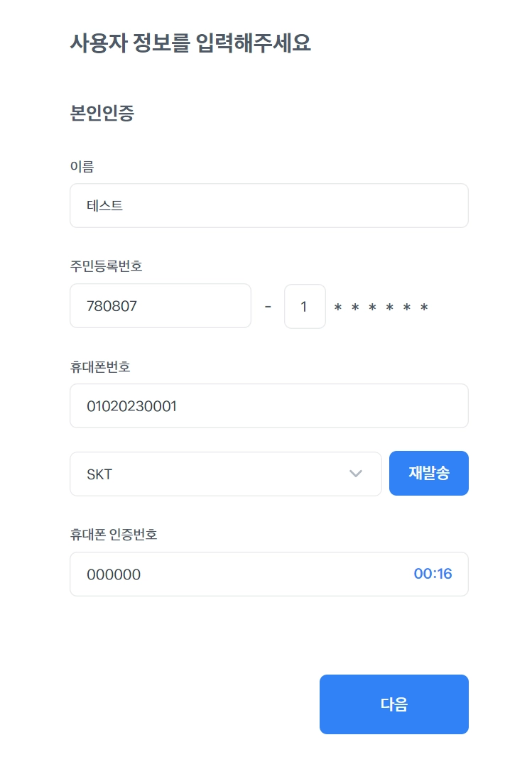
Task: Click the 휴대폰번호 label
Action: click(x=100, y=367)
